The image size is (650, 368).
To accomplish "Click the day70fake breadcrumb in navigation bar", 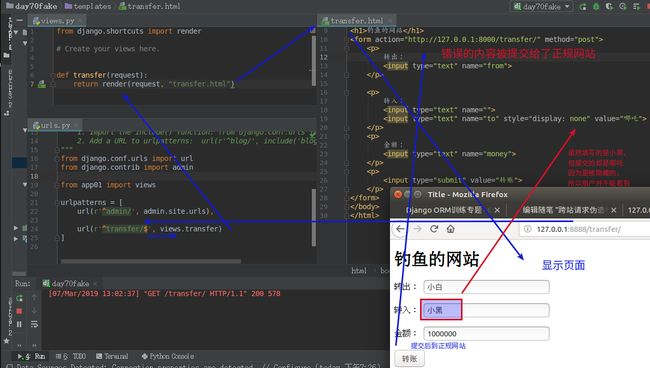I will coord(32,6).
